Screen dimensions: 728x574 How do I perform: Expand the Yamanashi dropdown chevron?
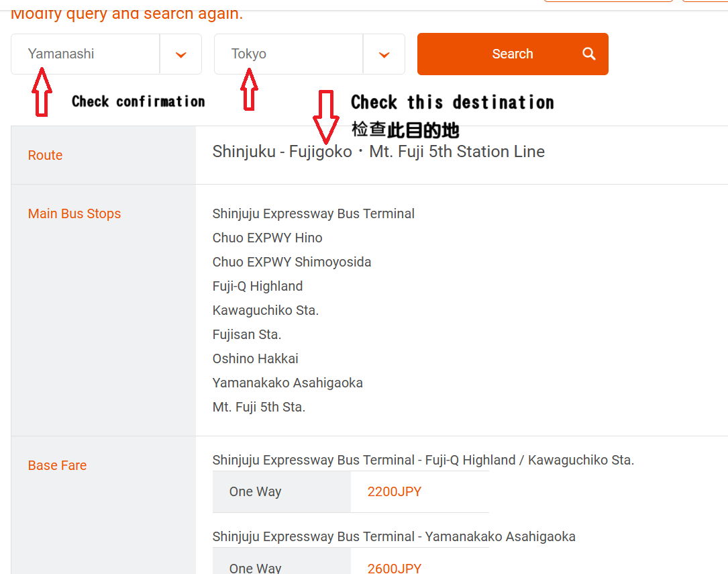[180, 54]
